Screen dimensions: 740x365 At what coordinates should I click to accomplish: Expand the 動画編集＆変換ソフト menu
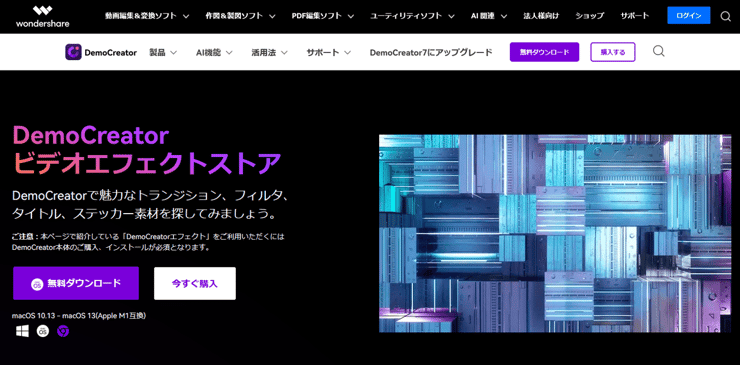click(147, 16)
